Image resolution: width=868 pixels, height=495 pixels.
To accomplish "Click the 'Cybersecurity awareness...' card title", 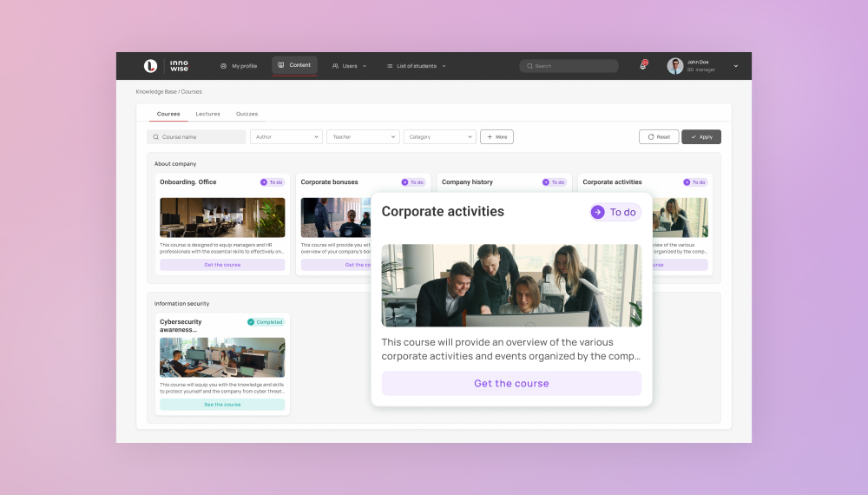I will (x=181, y=326).
